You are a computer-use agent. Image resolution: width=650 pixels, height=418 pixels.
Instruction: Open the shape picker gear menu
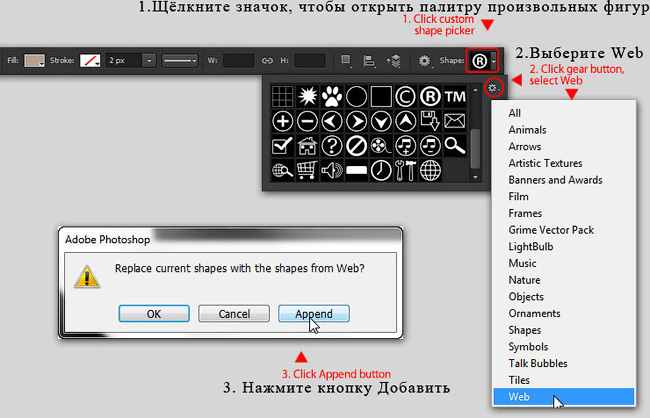(493, 87)
